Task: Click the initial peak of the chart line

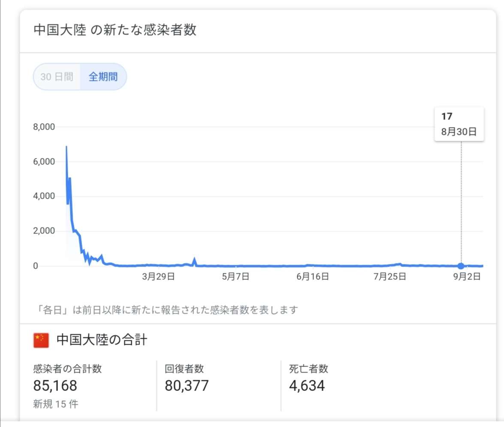Action: pos(66,147)
